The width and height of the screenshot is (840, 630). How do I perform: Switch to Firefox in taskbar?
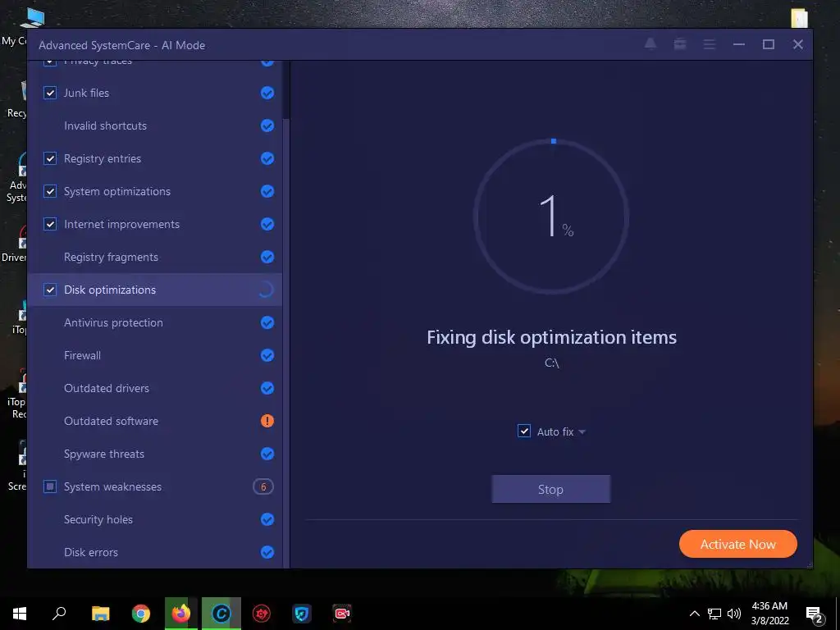(x=181, y=614)
